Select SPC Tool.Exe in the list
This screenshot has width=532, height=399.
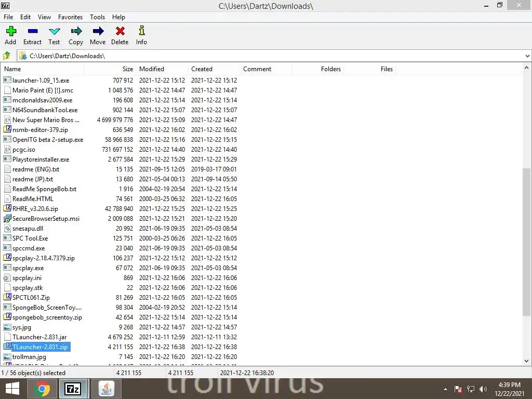[x=30, y=238]
